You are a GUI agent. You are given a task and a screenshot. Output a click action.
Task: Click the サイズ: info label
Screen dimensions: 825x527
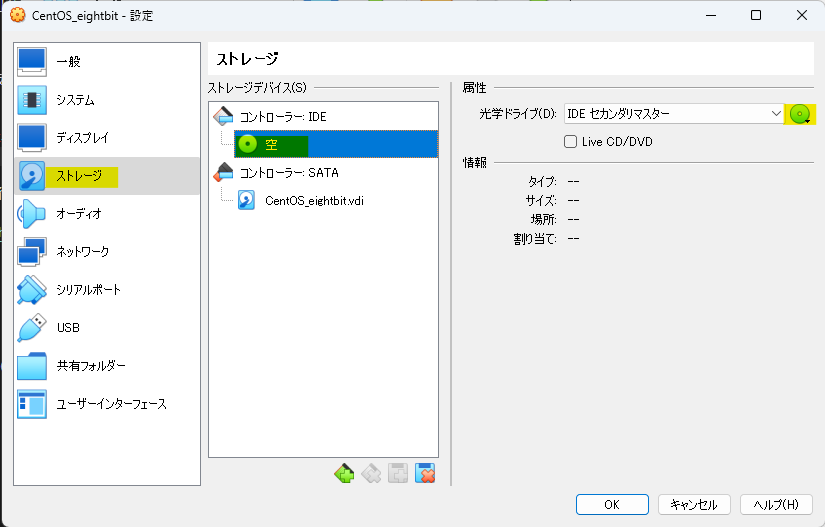point(541,200)
